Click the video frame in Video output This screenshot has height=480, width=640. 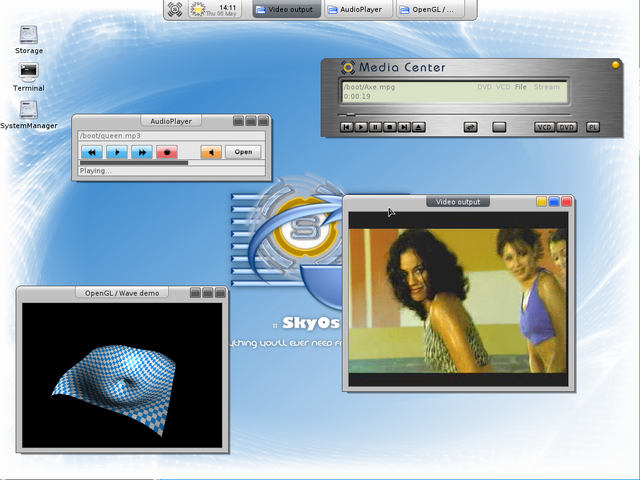coord(458,300)
